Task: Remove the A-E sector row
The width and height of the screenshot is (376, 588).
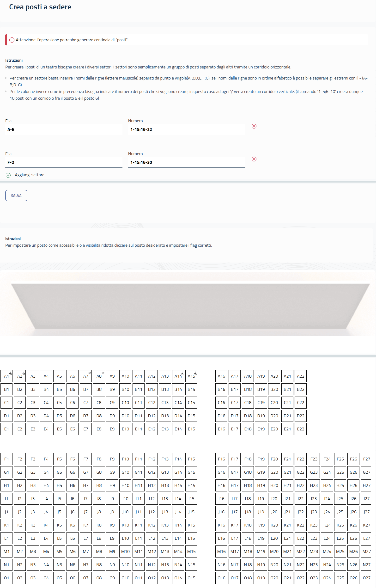Action: [254, 126]
